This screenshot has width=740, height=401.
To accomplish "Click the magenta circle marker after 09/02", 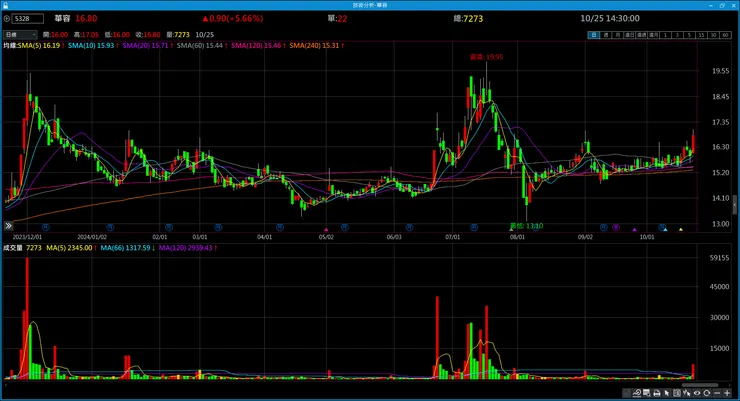I will 615,227.
